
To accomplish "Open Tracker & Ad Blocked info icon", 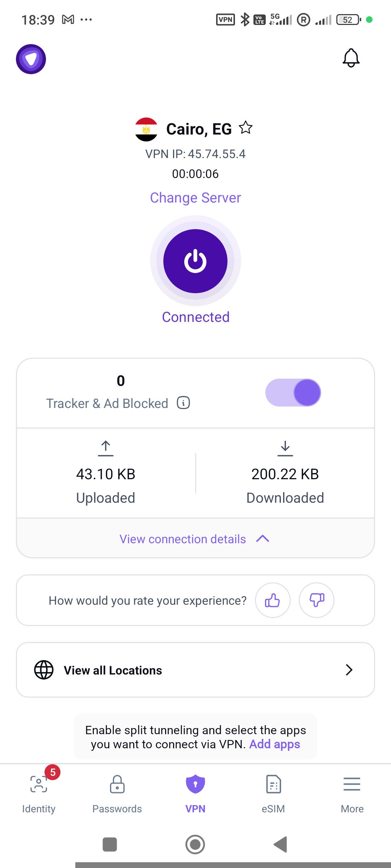I will (184, 403).
